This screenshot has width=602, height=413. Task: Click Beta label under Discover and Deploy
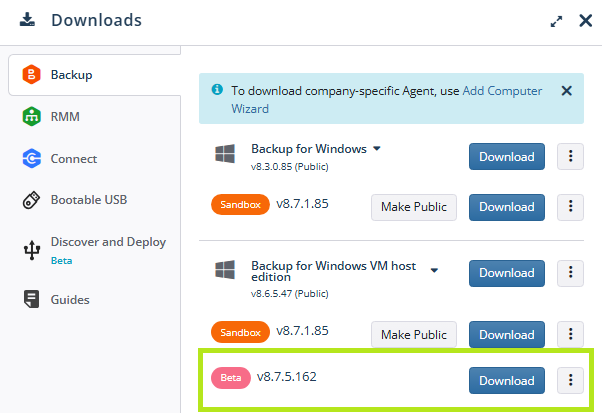(x=61, y=261)
